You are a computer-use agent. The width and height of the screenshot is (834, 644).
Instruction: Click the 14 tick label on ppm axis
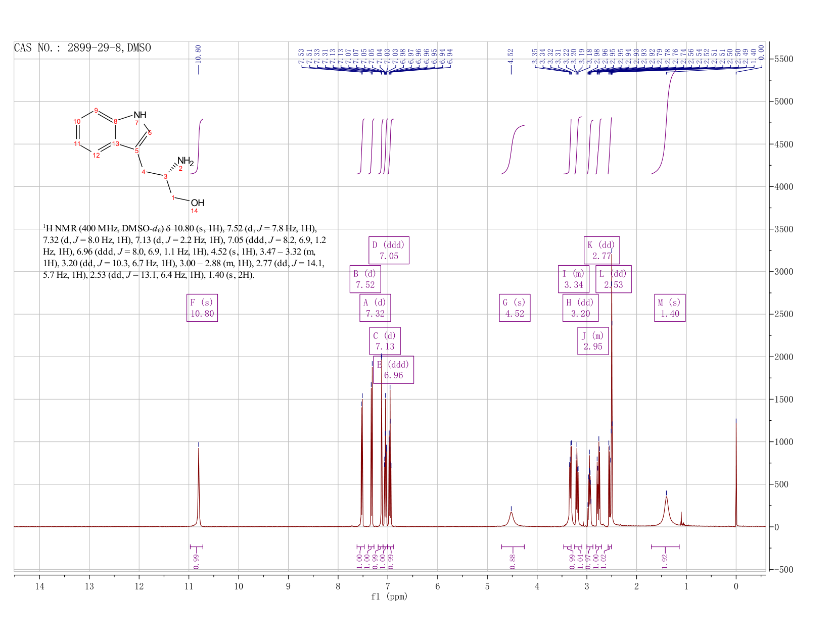(x=39, y=586)
